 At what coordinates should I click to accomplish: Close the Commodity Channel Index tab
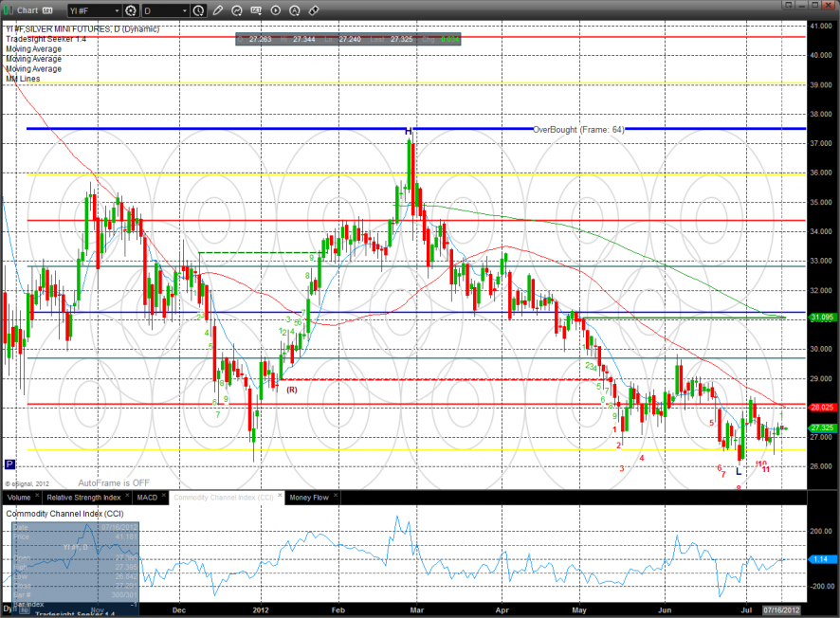(279, 497)
